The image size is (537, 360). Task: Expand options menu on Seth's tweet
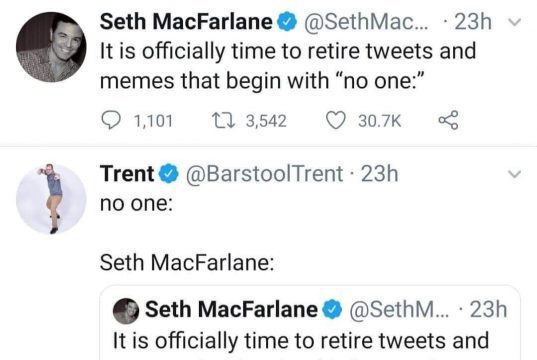click(514, 22)
